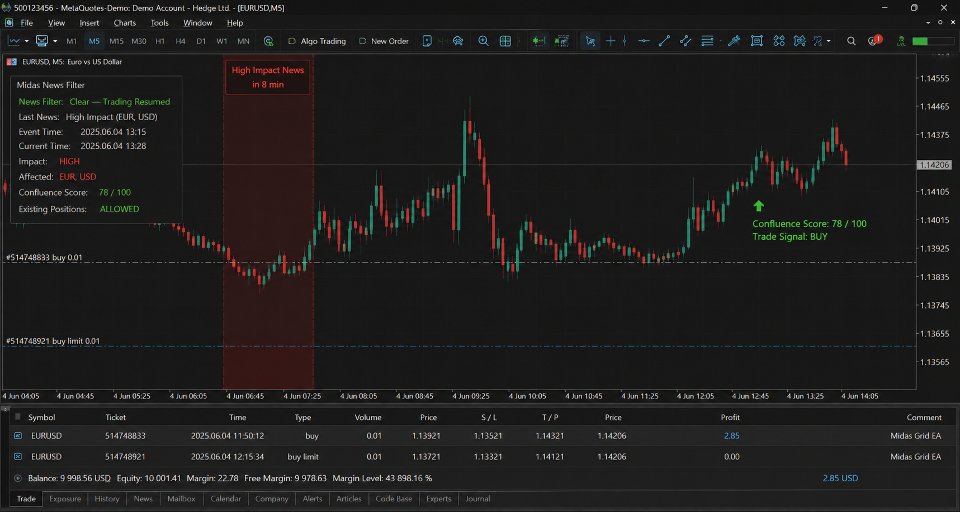The height and width of the screenshot is (512, 960).
Task: Click the shapes objects icon
Action: click(779, 41)
